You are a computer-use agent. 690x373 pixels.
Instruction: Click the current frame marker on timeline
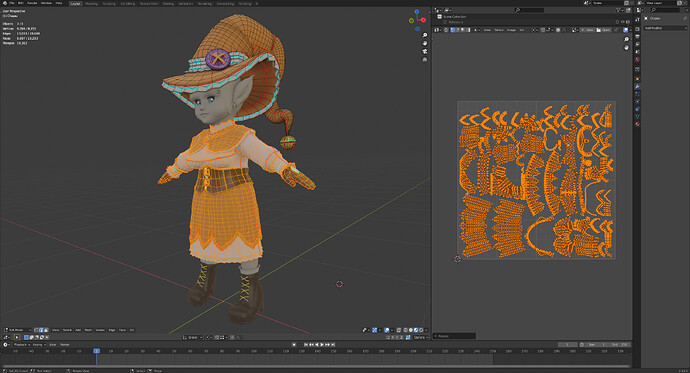[x=96, y=351]
